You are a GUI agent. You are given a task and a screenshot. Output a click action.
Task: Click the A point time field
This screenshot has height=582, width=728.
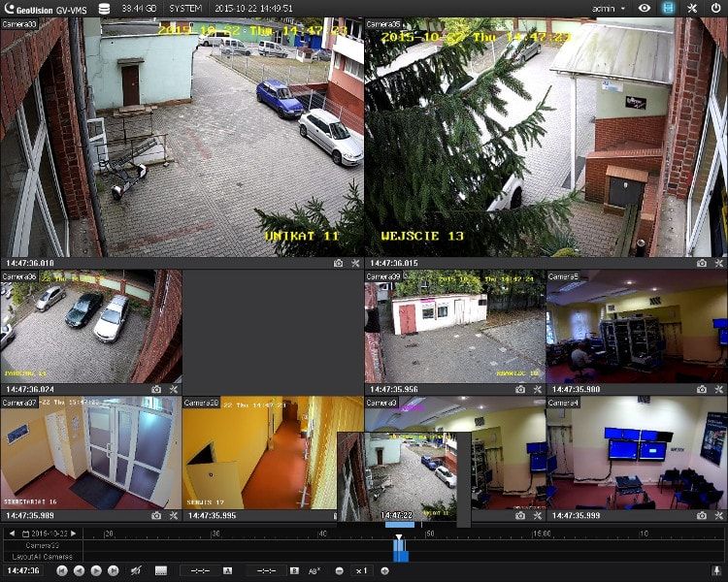[x=200, y=571]
